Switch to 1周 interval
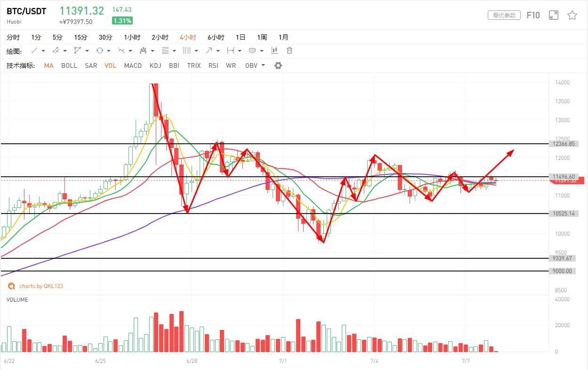The width and height of the screenshot is (588, 370). coord(262,37)
